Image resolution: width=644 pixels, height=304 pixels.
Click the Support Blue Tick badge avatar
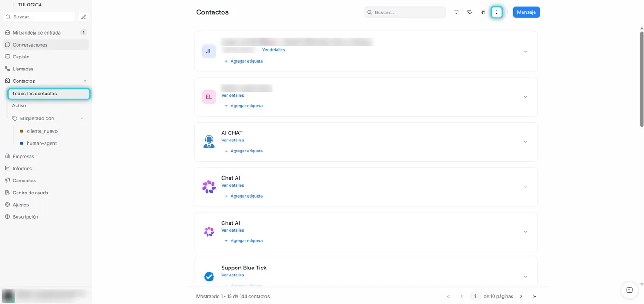click(x=209, y=276)
